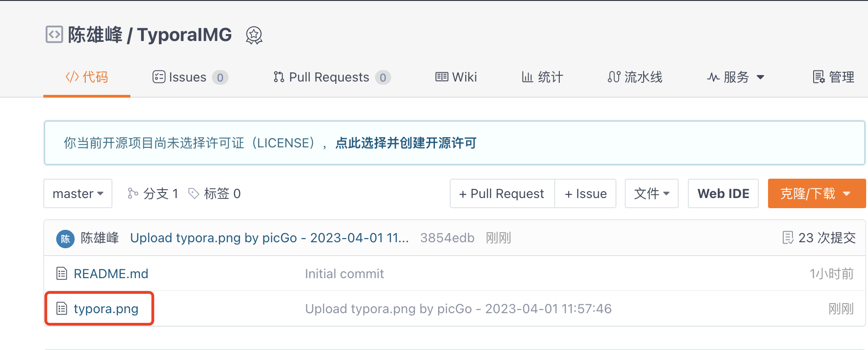
Task: Expand the 文件 dropdown
Action: point(651,193)
